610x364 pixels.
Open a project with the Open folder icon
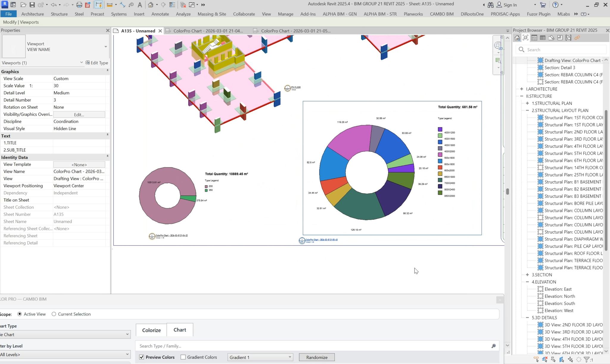(x=23, y=5)
